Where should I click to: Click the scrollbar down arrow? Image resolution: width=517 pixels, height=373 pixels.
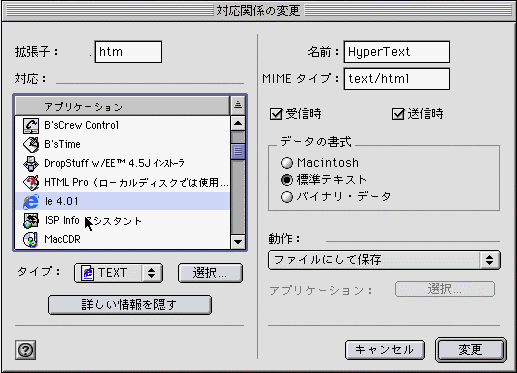238,241
